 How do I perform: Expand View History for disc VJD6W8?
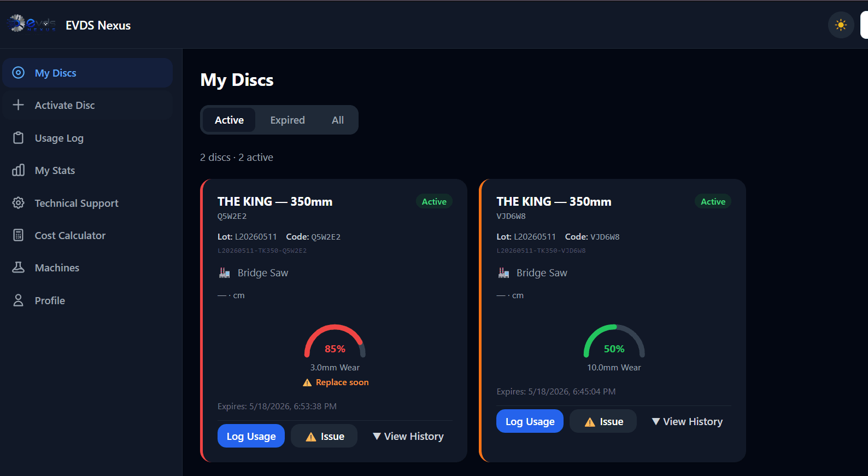pos(687,421)
